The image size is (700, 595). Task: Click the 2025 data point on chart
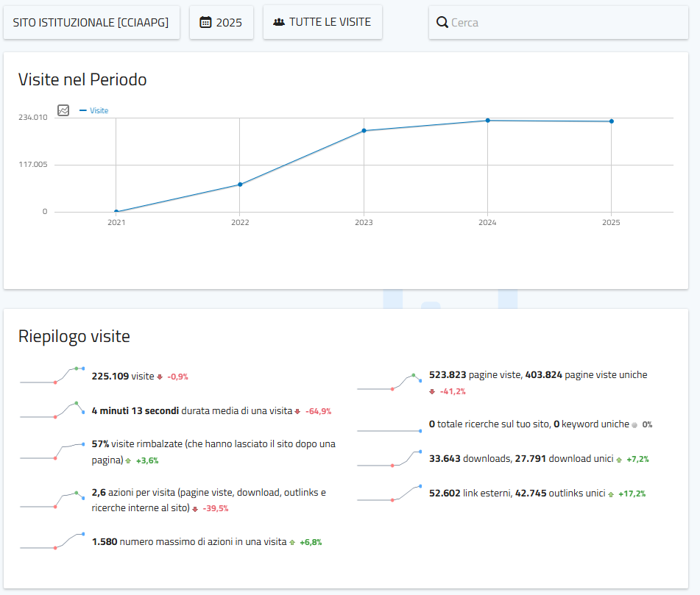pos(611,121)
